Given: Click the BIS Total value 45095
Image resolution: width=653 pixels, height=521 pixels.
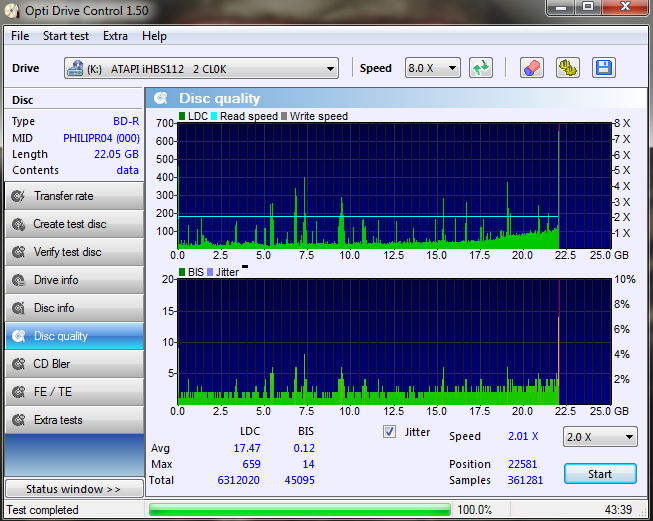Looking at the screenshot, I should pyautogui.click(x=299, y=480).
